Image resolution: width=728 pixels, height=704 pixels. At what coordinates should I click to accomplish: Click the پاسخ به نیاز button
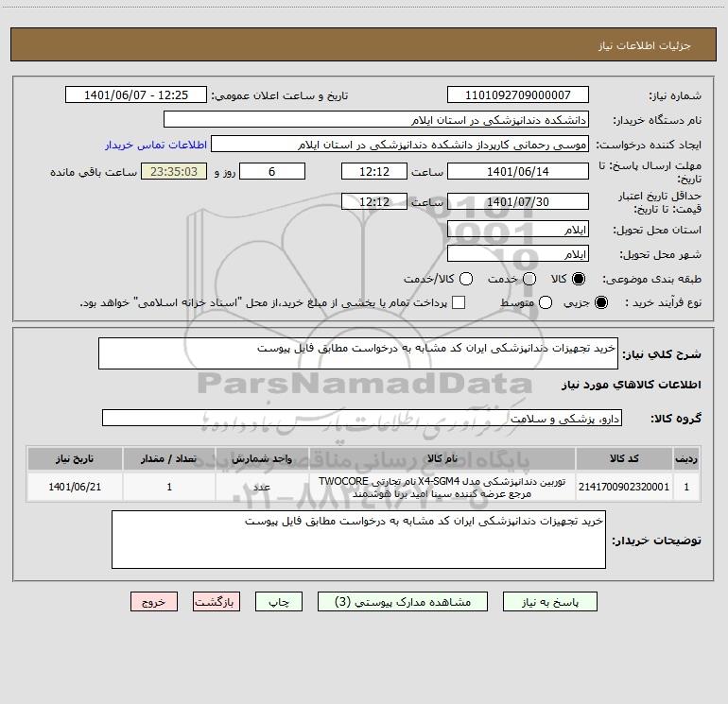click(549, 601)
